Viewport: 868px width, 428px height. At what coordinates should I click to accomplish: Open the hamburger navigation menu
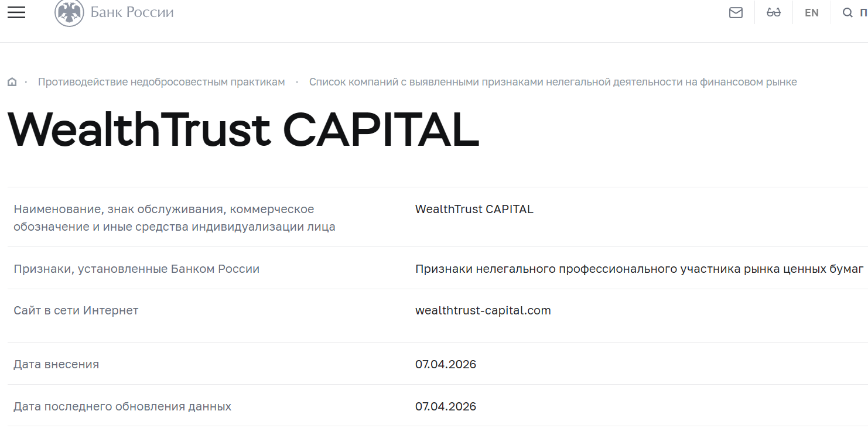pyautogui.click(x=16, y=12)
